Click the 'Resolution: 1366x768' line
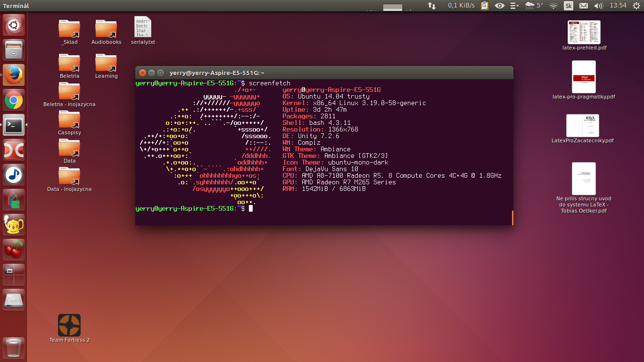 pos(320,129)
